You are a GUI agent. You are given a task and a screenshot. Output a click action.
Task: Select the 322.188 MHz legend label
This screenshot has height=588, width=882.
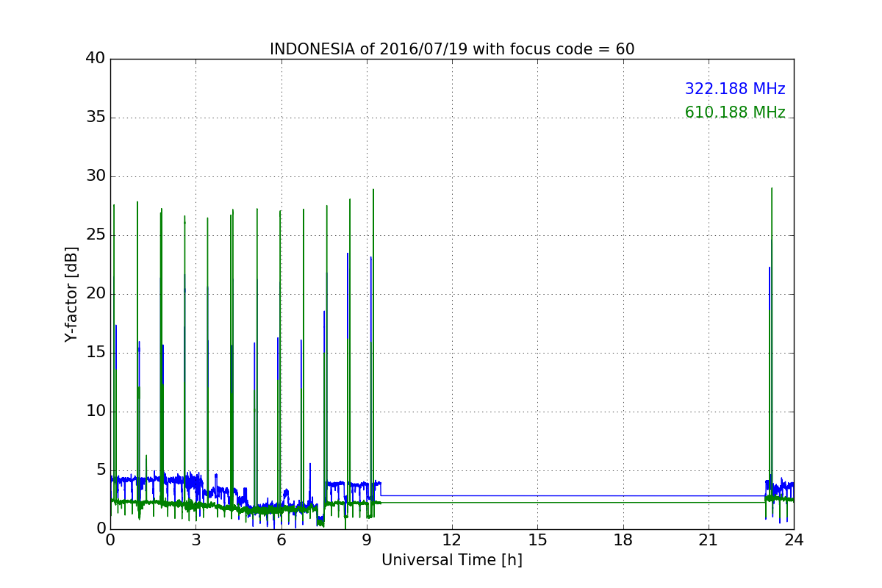pyautogui.click(x=735, y=89)
